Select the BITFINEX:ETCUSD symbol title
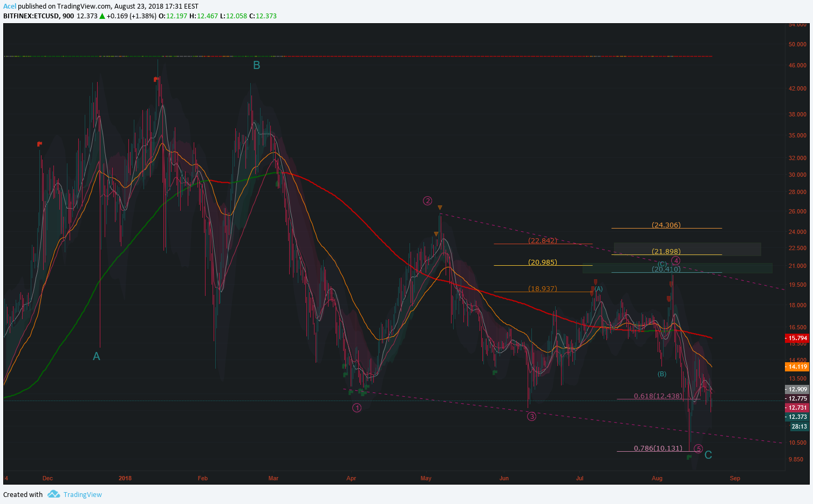 click(31, 16)
